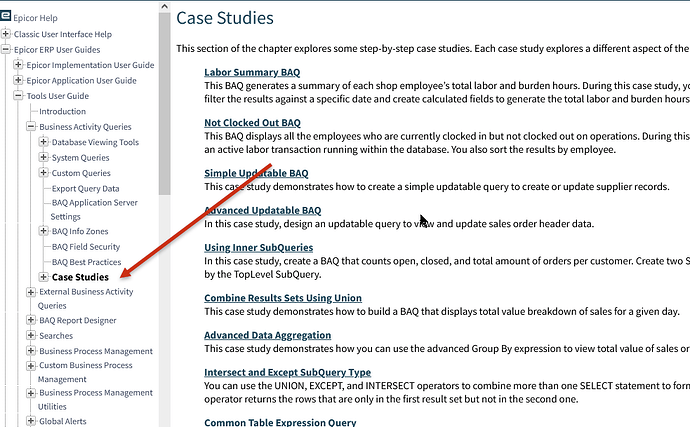The image size is (690, 427).
Task: Open Export Query Data topic
Action: [85, 188]
